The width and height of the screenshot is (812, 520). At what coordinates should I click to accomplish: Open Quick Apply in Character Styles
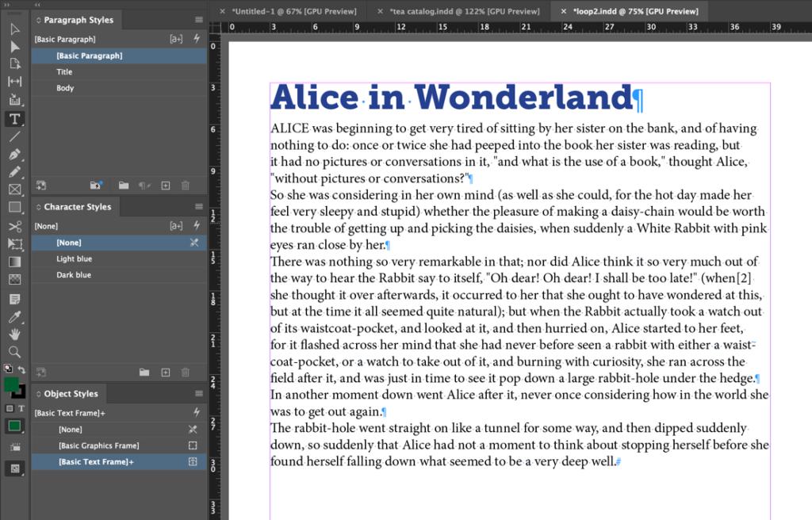pos(197,225)
